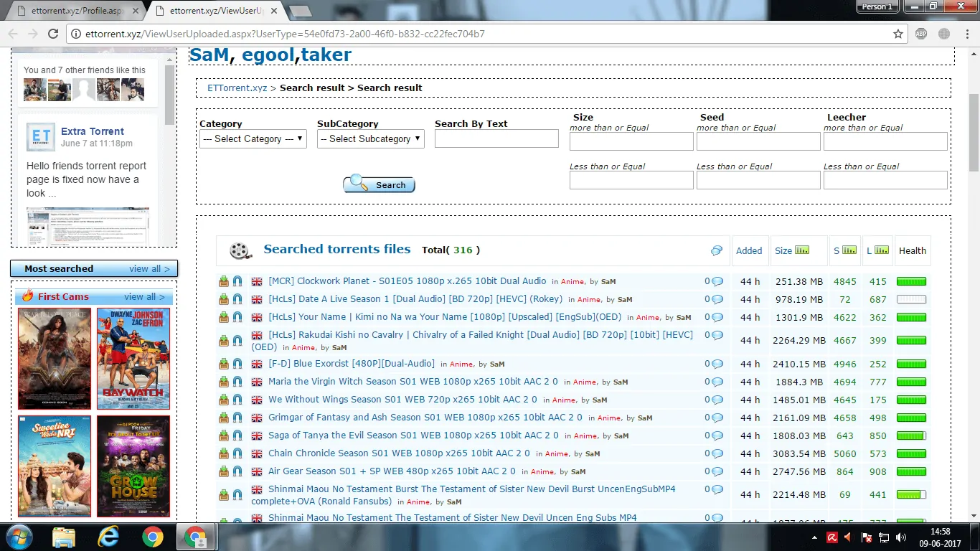Click download icon for Date A Live torrent
The width and height of the screenshot is (980, 551).
click(x=224, y=299)
